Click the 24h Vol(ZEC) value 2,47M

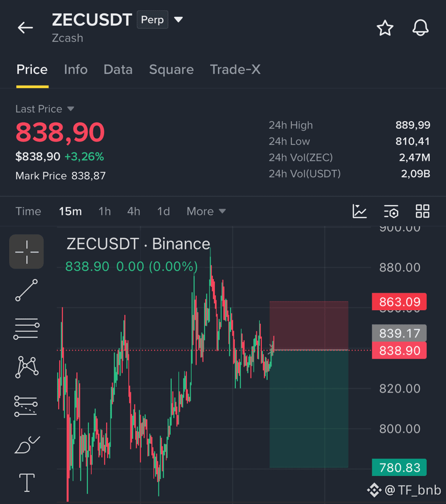(414, 157)
